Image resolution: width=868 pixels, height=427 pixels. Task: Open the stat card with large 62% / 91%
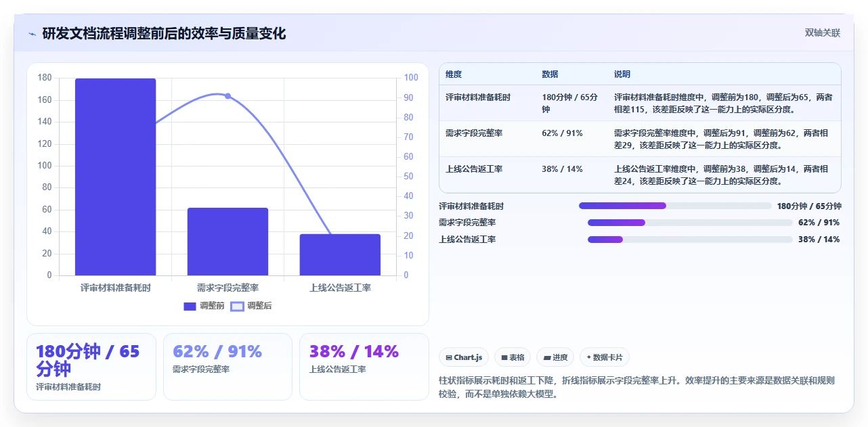pyautogui.click(x=227, y=367)
